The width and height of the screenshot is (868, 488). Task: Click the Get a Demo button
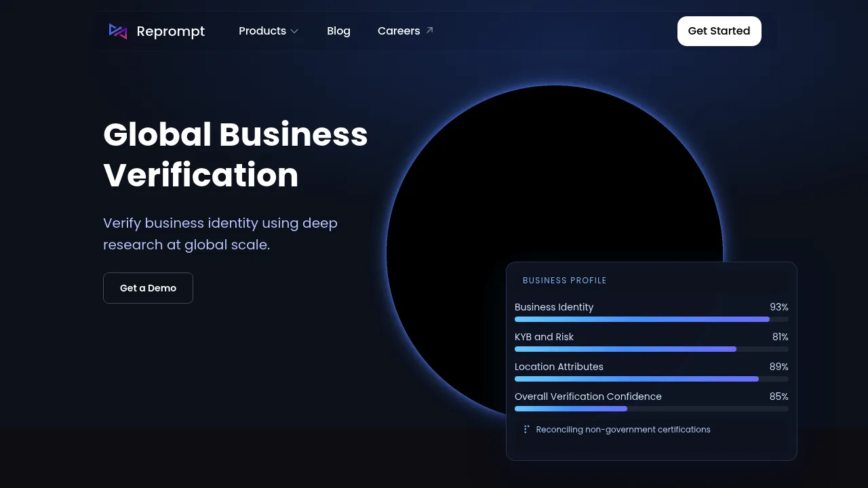[x=148, y=288]
